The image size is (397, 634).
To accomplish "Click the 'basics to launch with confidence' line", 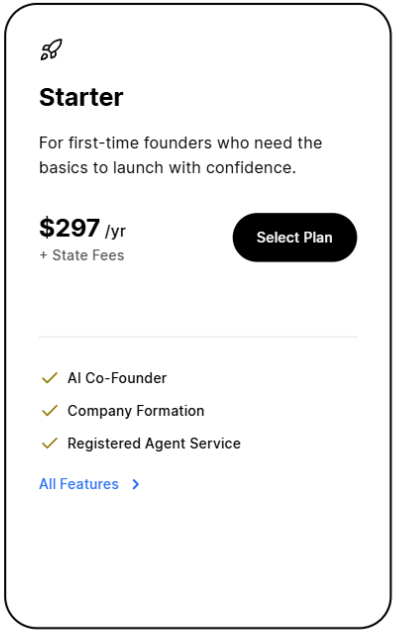I will [168, 167].
